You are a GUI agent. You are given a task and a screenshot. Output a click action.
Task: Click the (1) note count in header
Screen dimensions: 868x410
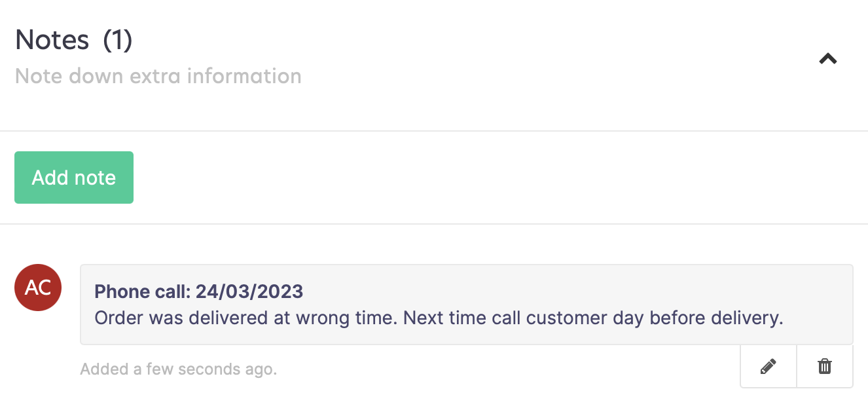click(x=118, y=40)
